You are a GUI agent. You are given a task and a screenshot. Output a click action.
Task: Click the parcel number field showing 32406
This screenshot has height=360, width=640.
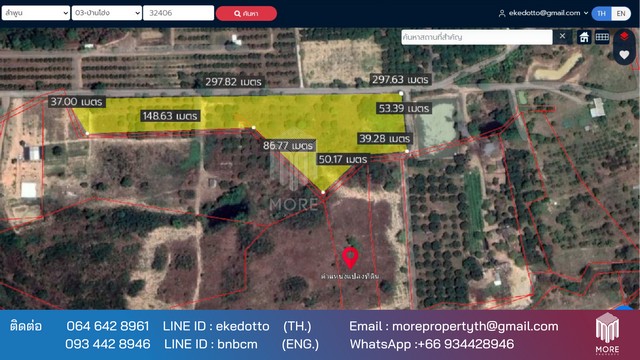pyautogui.click(x=178, y=13)
